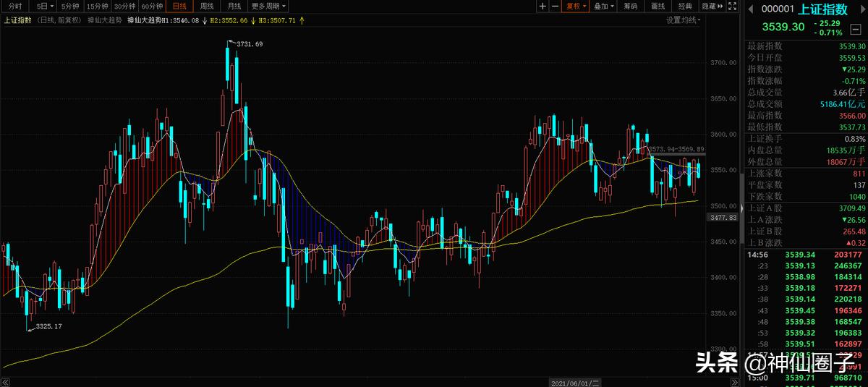This screenshot has width=868, height=387.
Task: Click the 上证B股 265.48 row
Action: (806, 231)
